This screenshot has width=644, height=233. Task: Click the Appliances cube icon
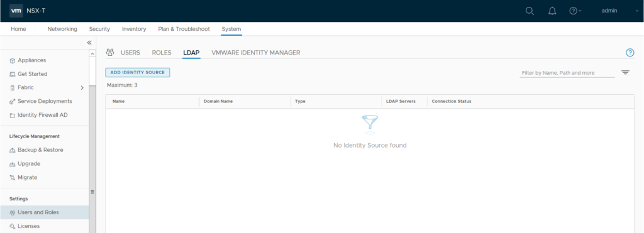pyautogui.click(x=13, y=61)
